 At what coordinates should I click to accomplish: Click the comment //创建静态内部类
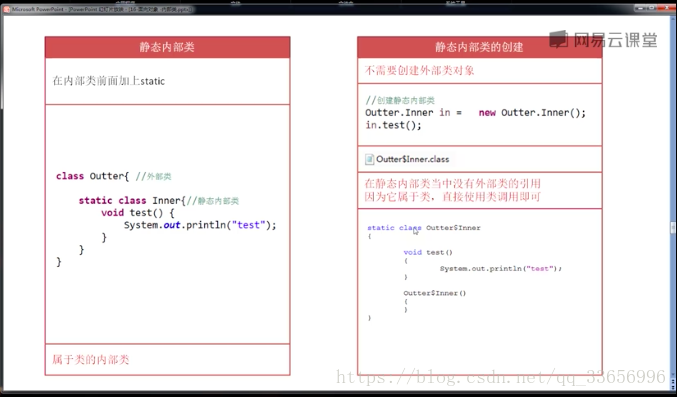[x=400, y=101]
